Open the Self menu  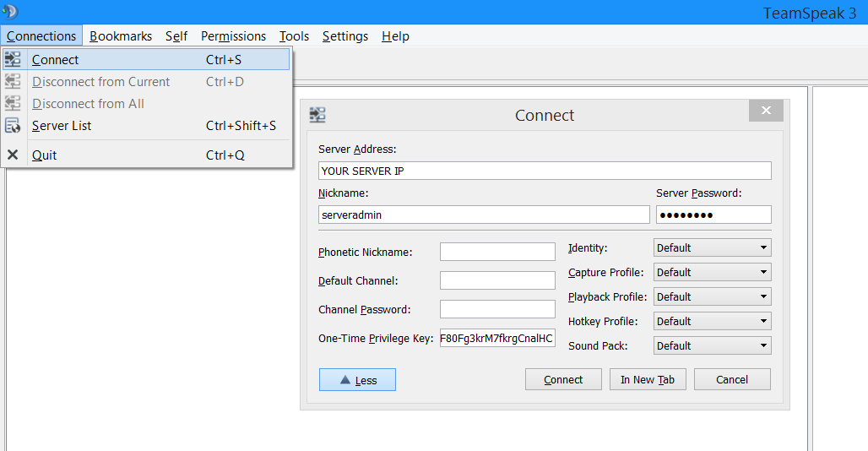tap(176, 36)
